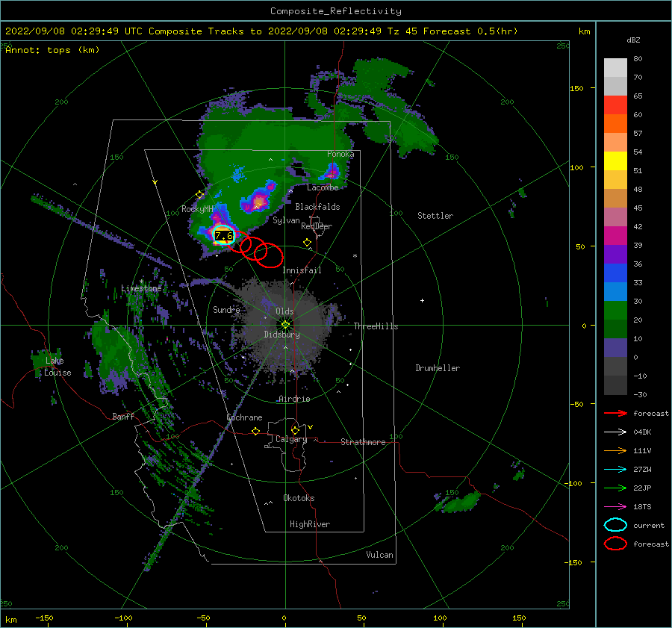This screenshot has width=672, height=628.
Task: Click the red forecast arrow legend icon
Action: [x=615, y=413]
